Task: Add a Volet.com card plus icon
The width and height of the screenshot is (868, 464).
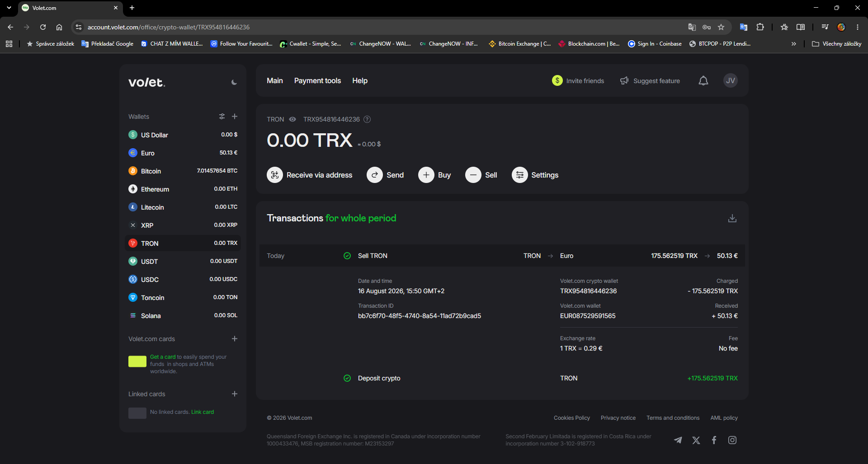Action: (235, 339)
